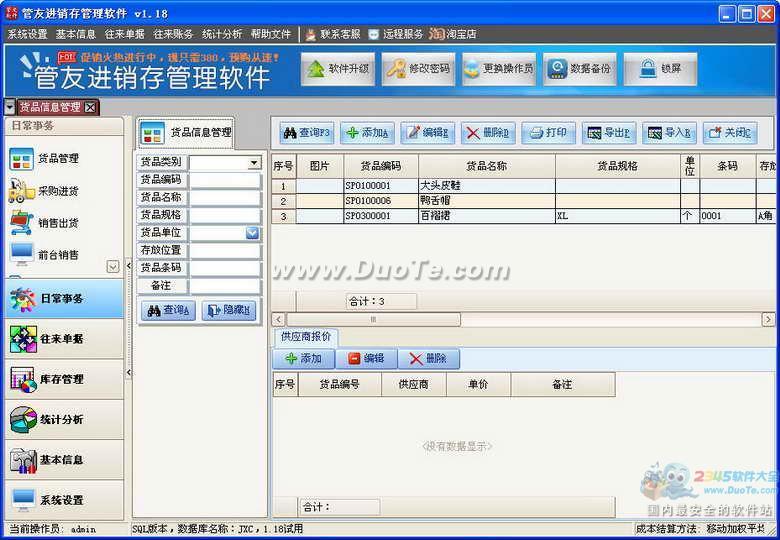Open the 基本信息 menu
780x540 pixels.
[76, 34]
